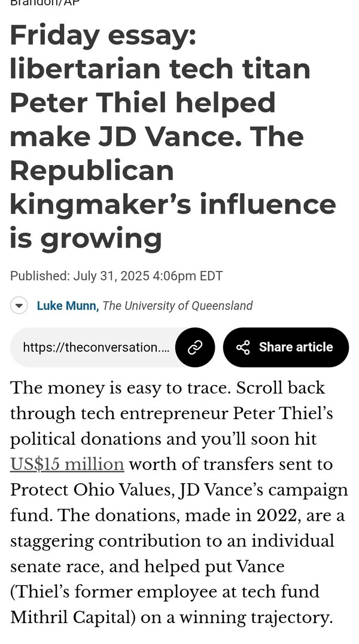Open Luke Munn's author profile
The height and width of the screenshot is (644, 359).
[68, 306]
